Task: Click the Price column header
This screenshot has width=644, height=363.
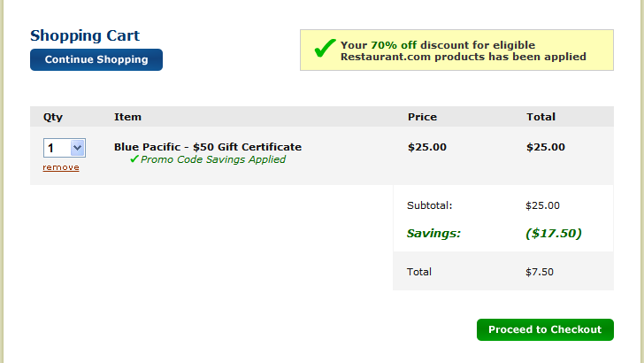Action: 422,117
